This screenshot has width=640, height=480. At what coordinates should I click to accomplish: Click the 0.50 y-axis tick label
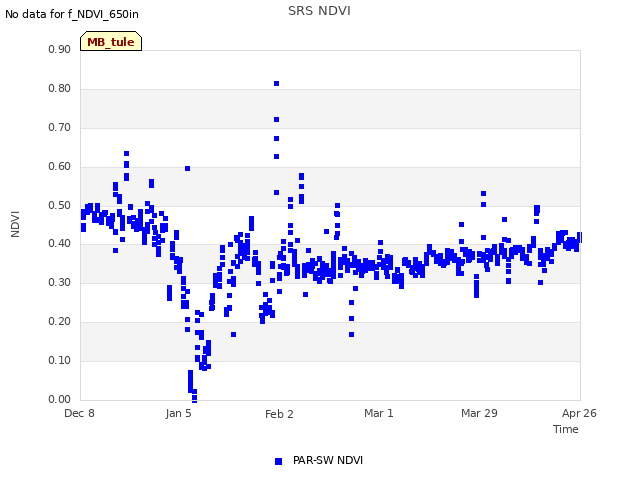pyautogui.click(x=60, y=205)
